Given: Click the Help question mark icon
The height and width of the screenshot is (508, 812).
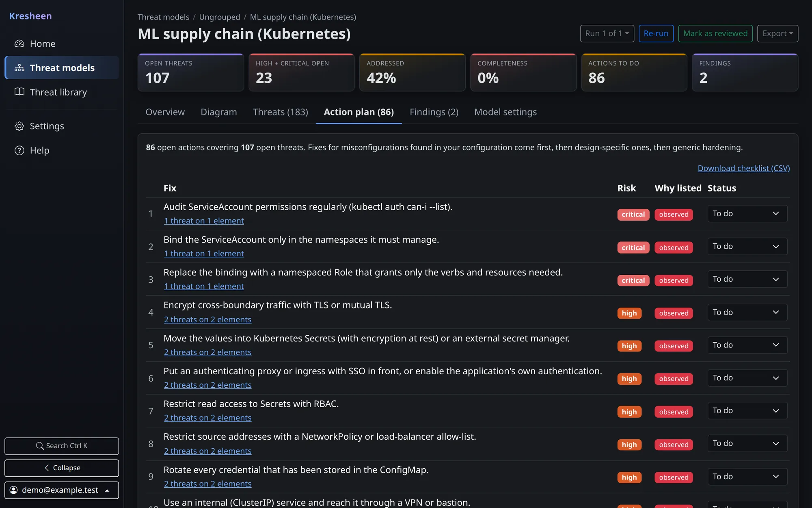Looking at the screenshot, I should click(19, 150).
